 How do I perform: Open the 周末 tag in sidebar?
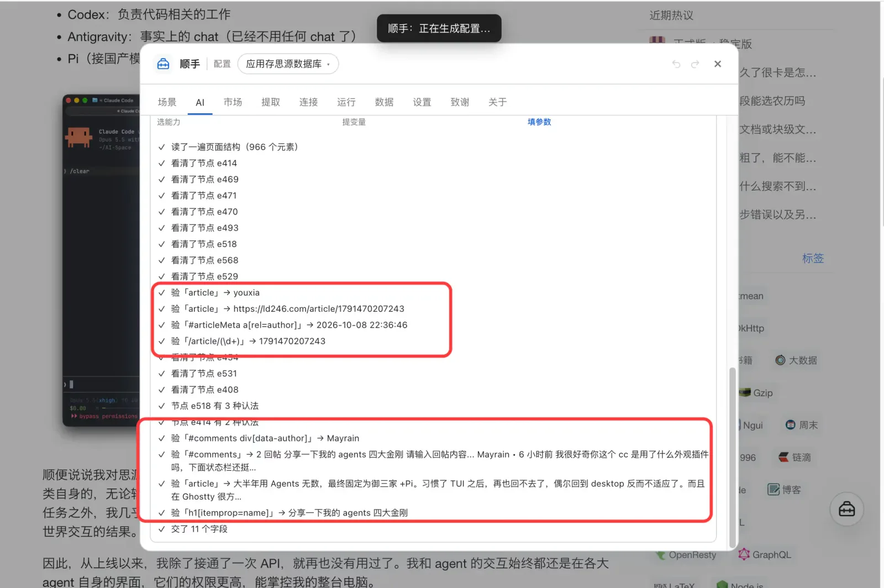click(x=802, y=425)
